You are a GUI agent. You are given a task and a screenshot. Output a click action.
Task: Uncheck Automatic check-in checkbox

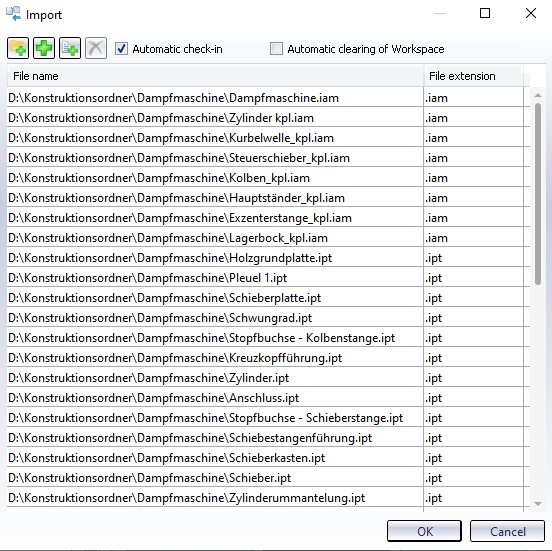(121, 49)
